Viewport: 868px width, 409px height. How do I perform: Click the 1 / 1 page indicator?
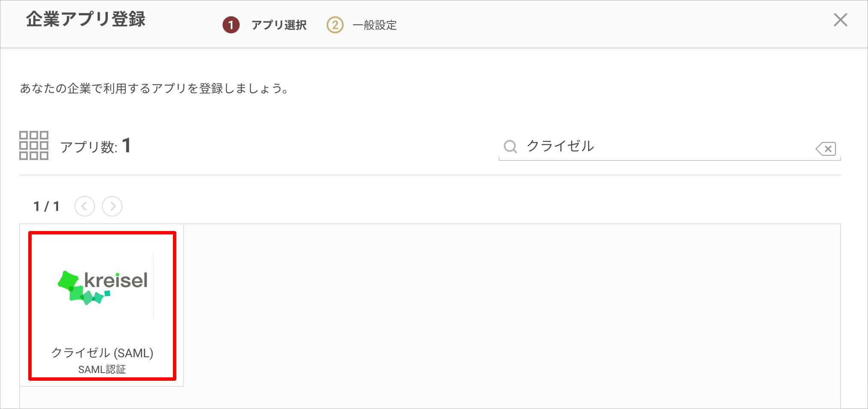(47, 207)
